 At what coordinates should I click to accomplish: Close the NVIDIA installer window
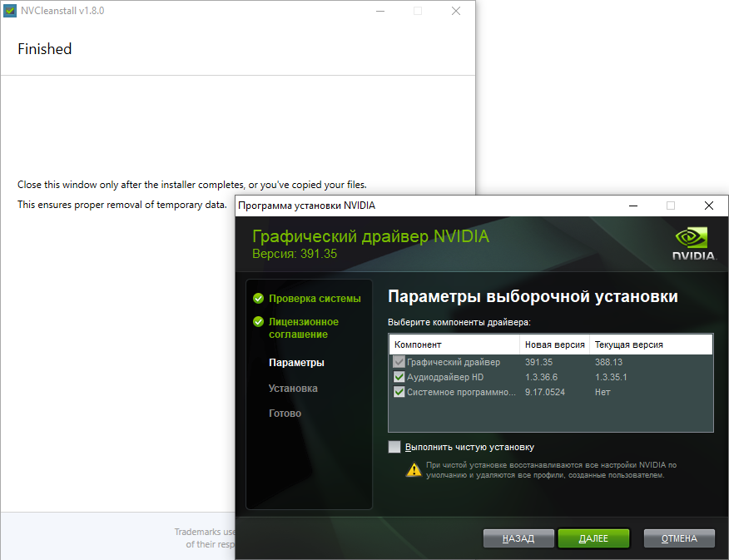point(709,206)
